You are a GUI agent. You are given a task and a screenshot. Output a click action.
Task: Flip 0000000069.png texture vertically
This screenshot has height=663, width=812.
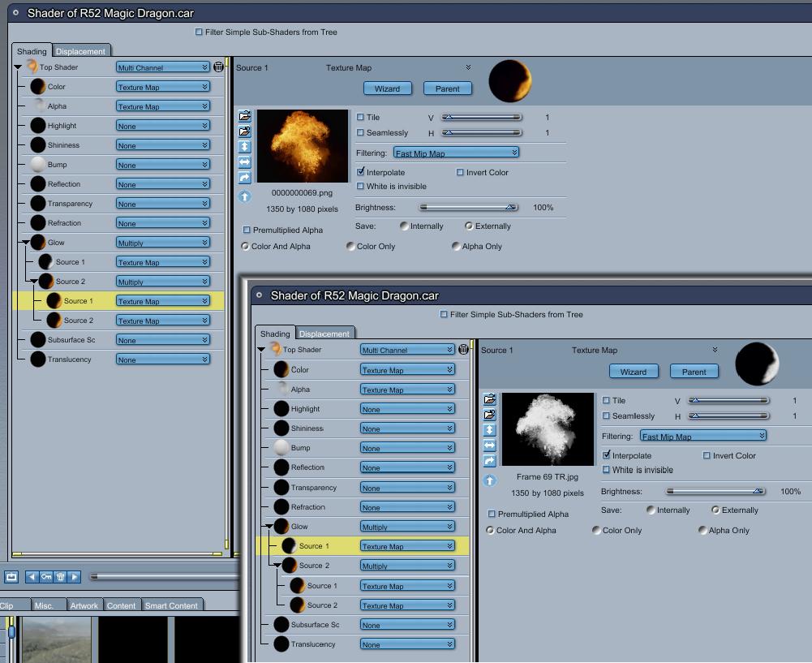coord(245,147)
